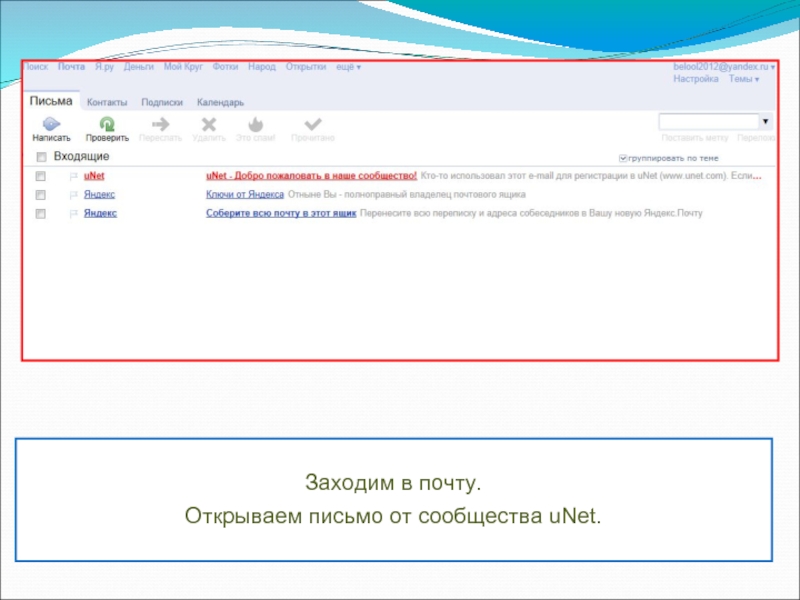Open the Темы dropdown
This screenshot has height=600, width=800.
point(744,79)
